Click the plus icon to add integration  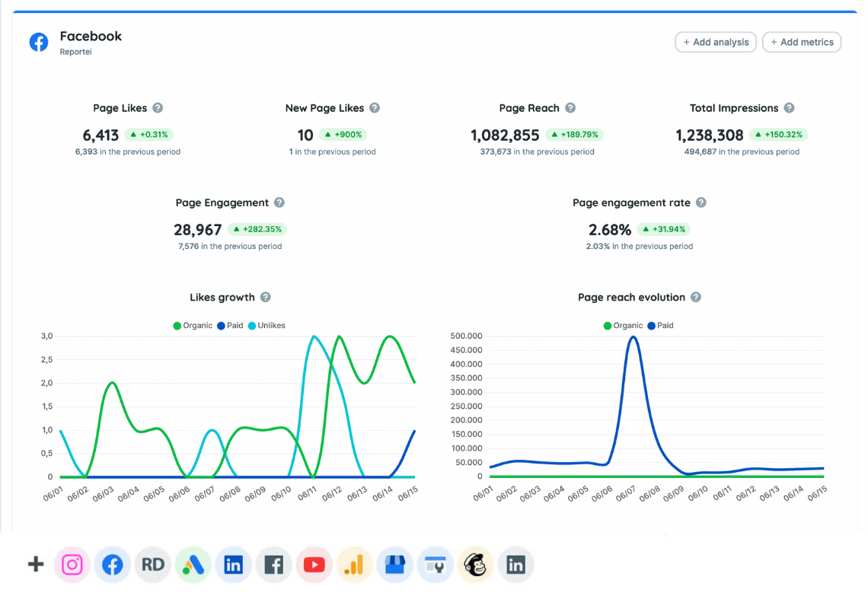(x=35, y=565)
